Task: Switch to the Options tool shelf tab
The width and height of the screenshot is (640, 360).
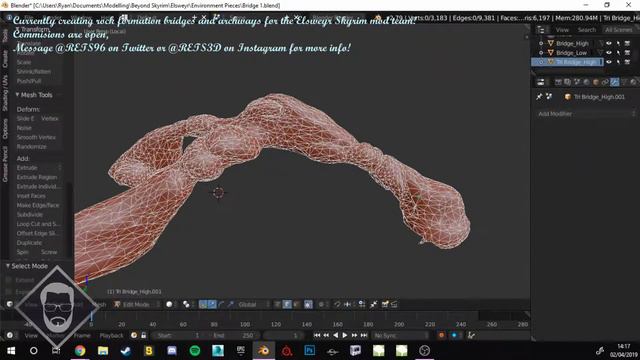Action: [x=5, y=129]
